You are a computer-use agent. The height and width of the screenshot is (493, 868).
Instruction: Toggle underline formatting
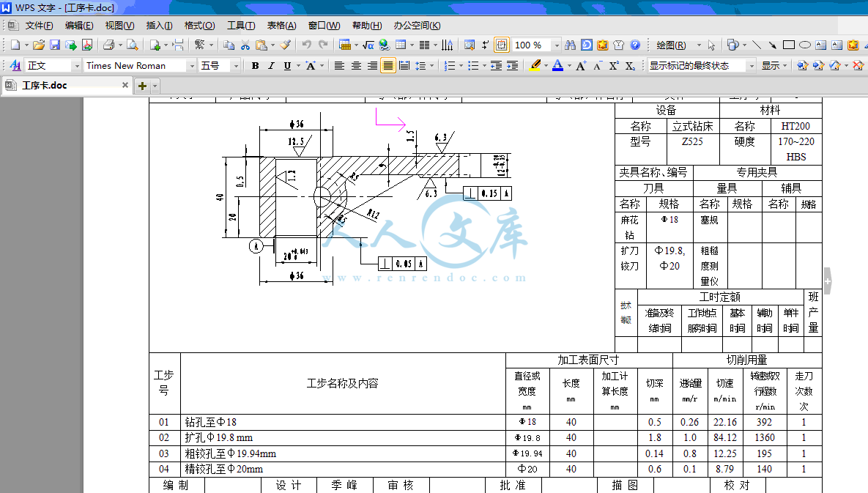287,65
